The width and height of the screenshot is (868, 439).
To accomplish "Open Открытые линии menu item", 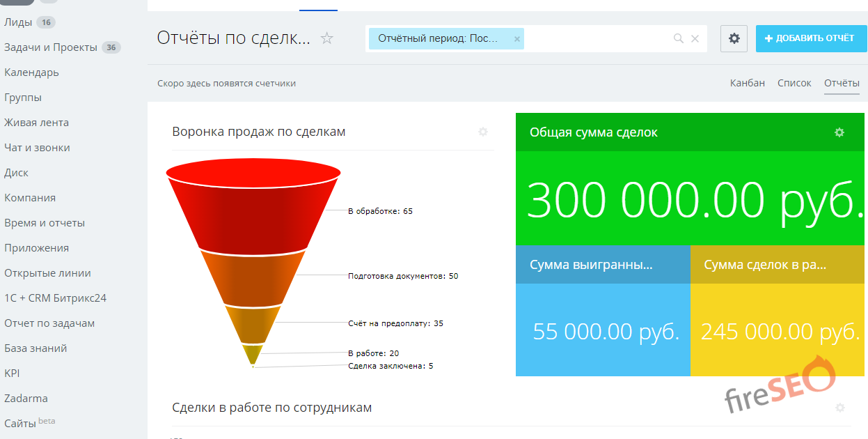I will point(47,273).
